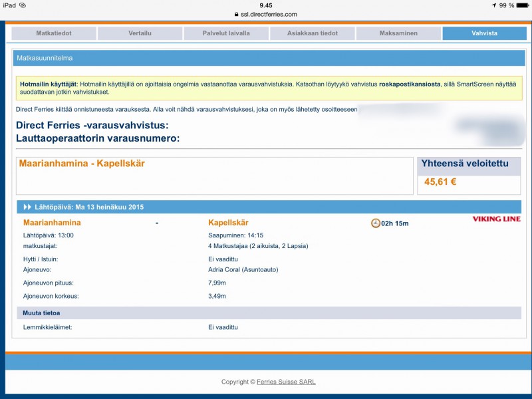Switch to the Vertailu tab
Screen dimensions: 532x399
(140, 33)
